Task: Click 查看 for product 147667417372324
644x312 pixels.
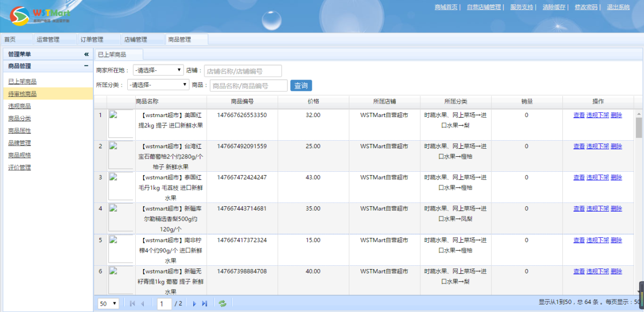Action: tap(579, 240)
